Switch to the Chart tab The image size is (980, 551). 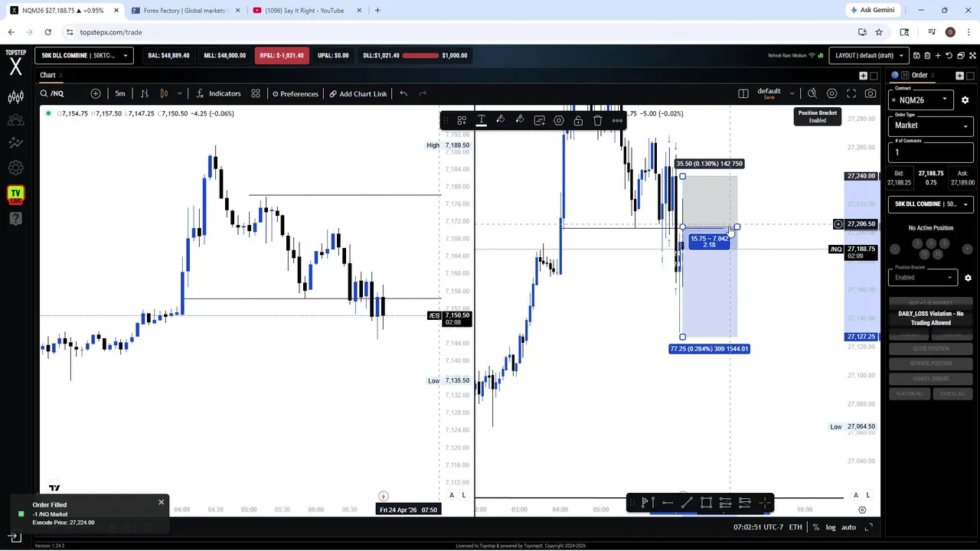tap(47, 75)
